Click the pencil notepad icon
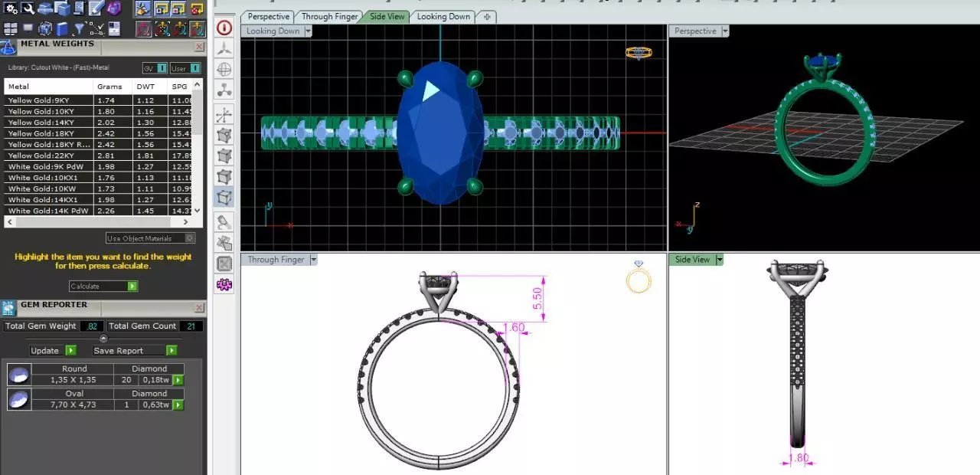The width and height of the screenshot is (980, 475). [x=96, y=8]
